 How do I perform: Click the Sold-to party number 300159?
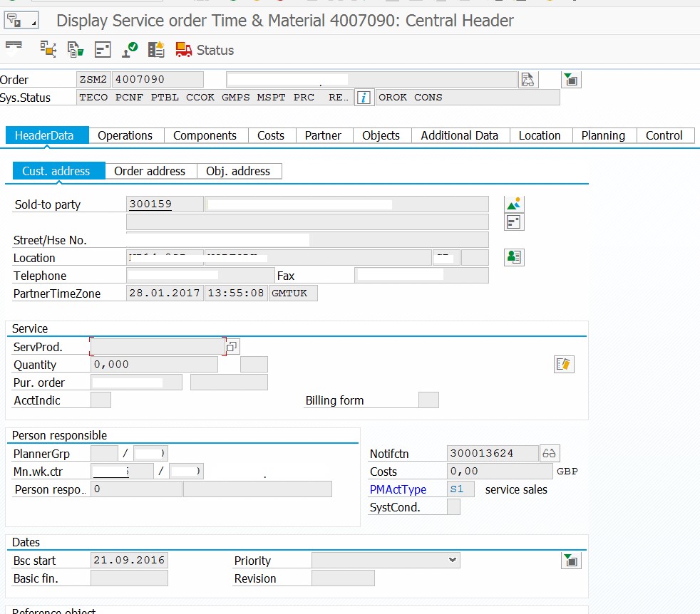[x=150, y=204]
